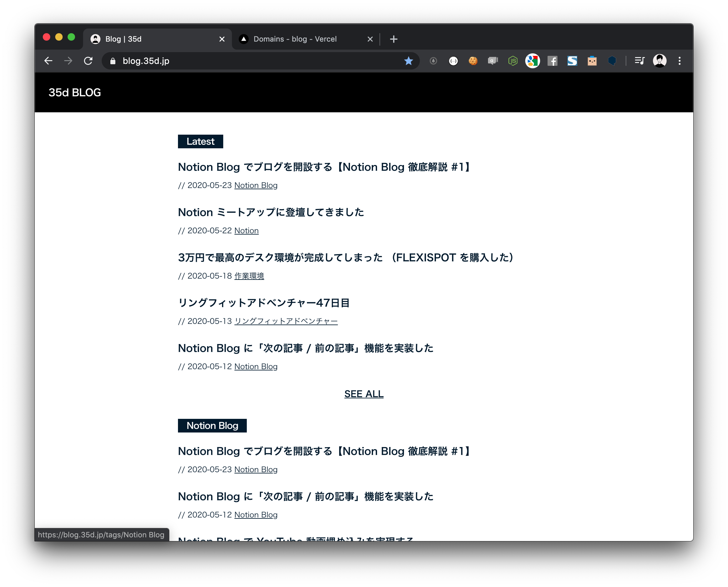Screen dimensions: 728x587
Task: Click the 35d BLOG site title
Action: point(75,92)
